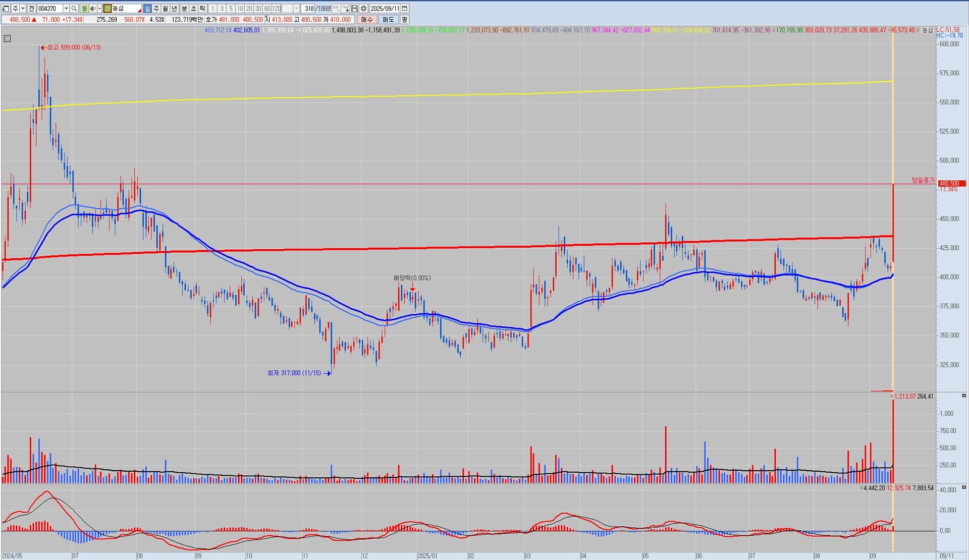Click the stock search magnifier icon

pyautogui.click(x=74, y=9)
